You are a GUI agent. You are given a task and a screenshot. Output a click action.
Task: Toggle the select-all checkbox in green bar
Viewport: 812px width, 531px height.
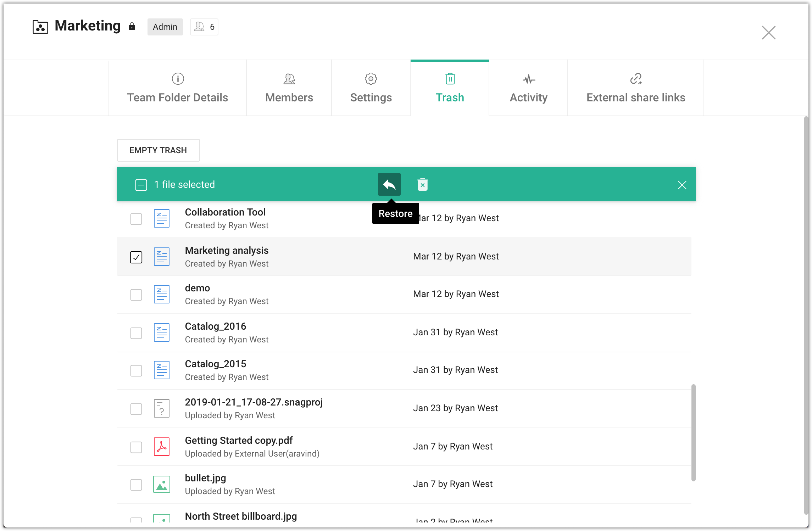pyautogui.click(x=141, y=185)
